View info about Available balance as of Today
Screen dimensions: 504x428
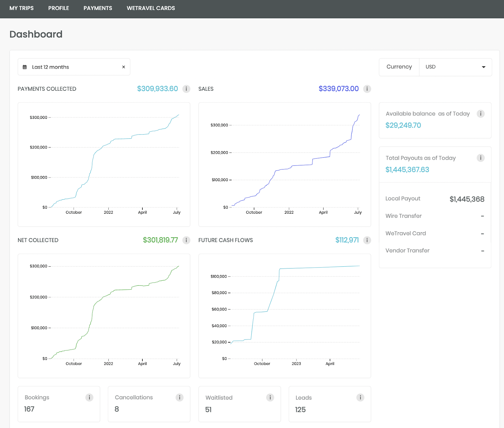pyautogui.click(x=480, y=113)
